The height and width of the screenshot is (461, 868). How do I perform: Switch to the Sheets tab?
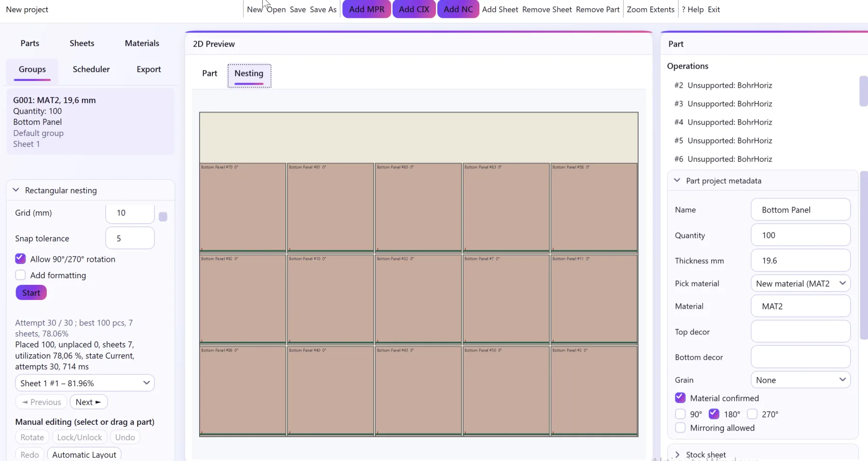click(x=82, y=43)
